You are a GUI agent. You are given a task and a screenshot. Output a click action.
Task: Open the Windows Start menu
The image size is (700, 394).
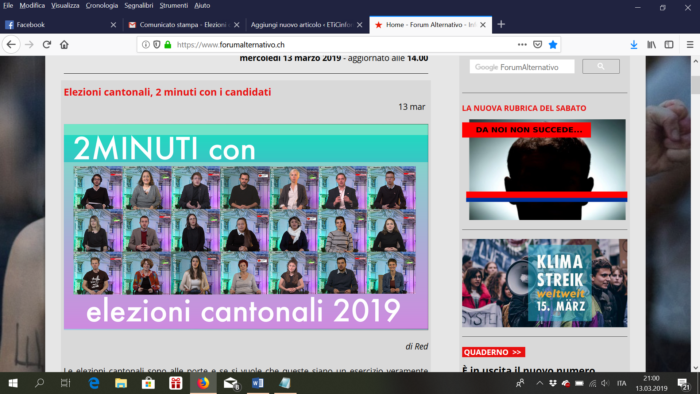[13, 383]
